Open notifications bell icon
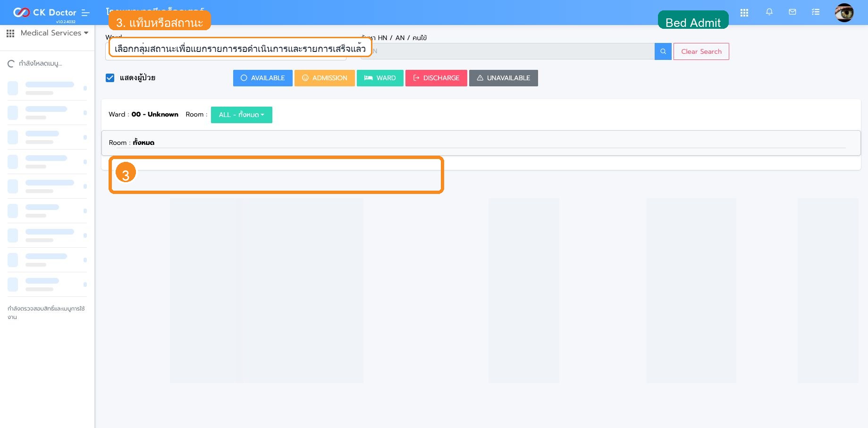868x428 pixels. tap(769, 12)
